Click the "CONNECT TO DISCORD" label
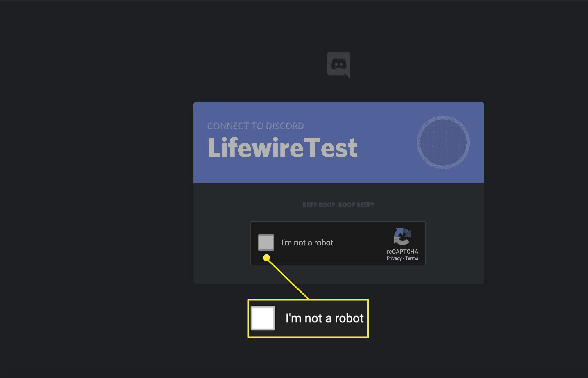The height and width of the screenshot is (378, 588). 256,126
